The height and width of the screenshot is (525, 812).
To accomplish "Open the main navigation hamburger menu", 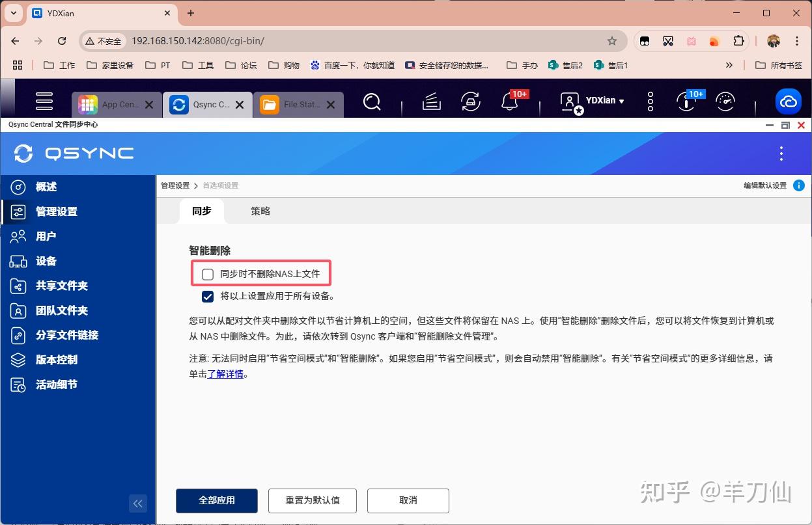I will 44,101.
